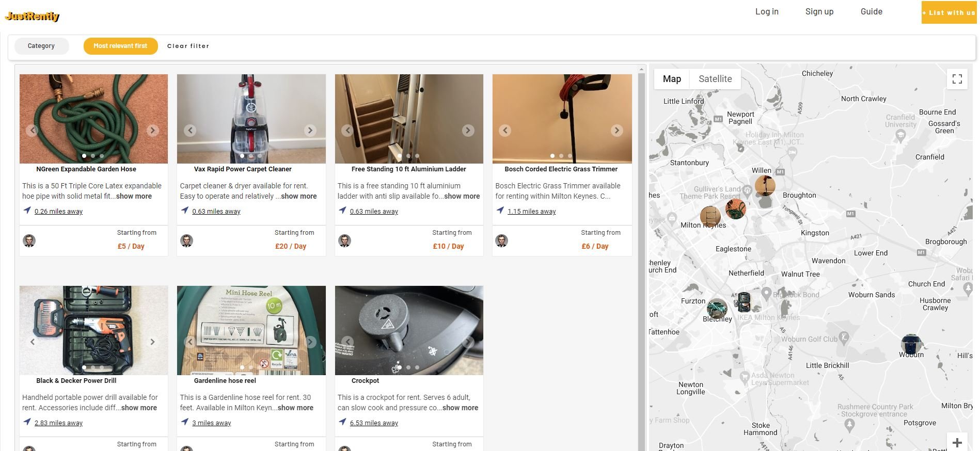Screen dimensions: 980x451
Task: Open the Guide page
Action: [872, 11]
